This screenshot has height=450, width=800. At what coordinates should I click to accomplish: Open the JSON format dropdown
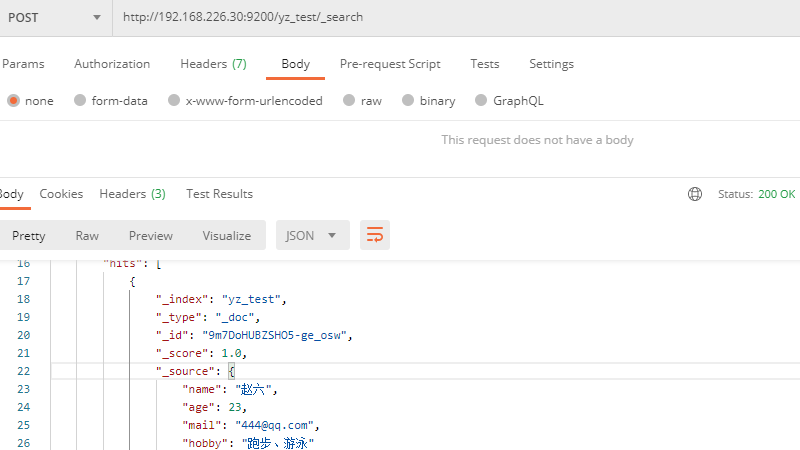click(x=312, y=235)
